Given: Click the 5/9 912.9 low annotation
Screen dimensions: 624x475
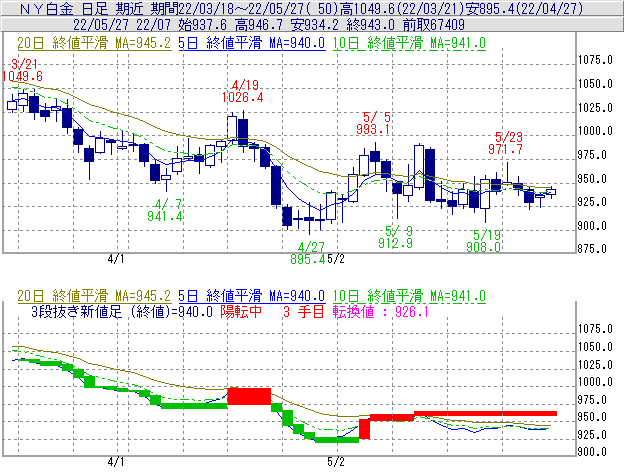Looking at the screenshot, I should [x=396, y=237].
